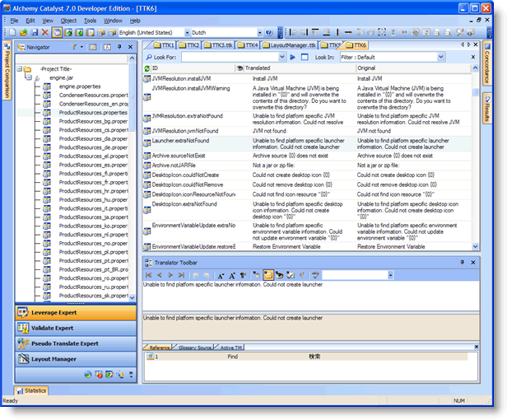Click the Navigator tree scrollbar down arrow
Screen dimensions: 507x420
tap(132, 297)
